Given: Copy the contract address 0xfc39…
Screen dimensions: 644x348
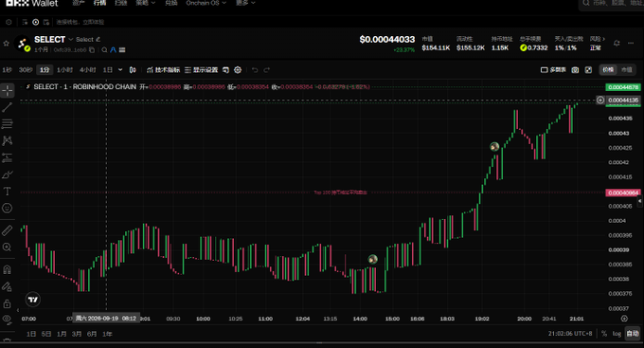Looking at the screenshot, I should click(92, 49).
